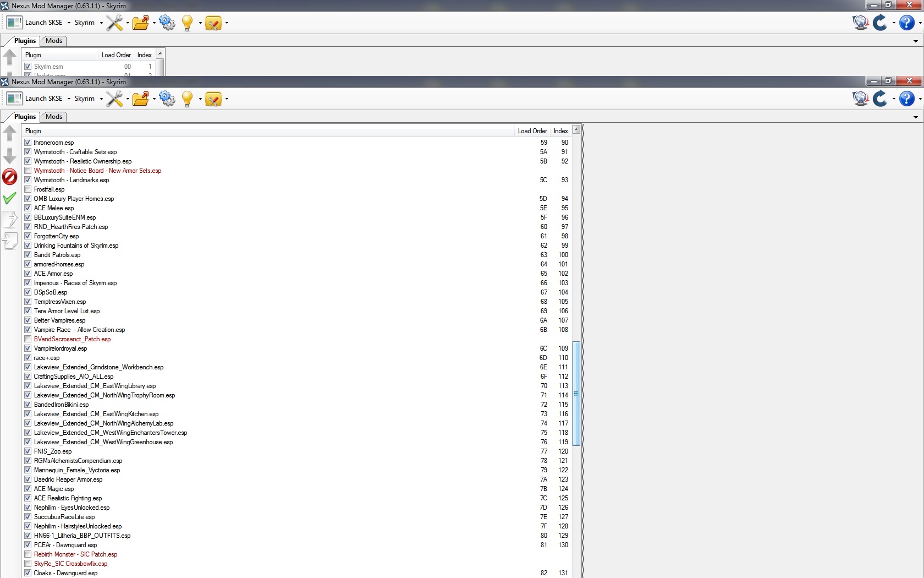The height and width of the screenshot is (578, 924).
Task: Click the Launch SKSE button in the lower window
Action: tap(36, 99)
